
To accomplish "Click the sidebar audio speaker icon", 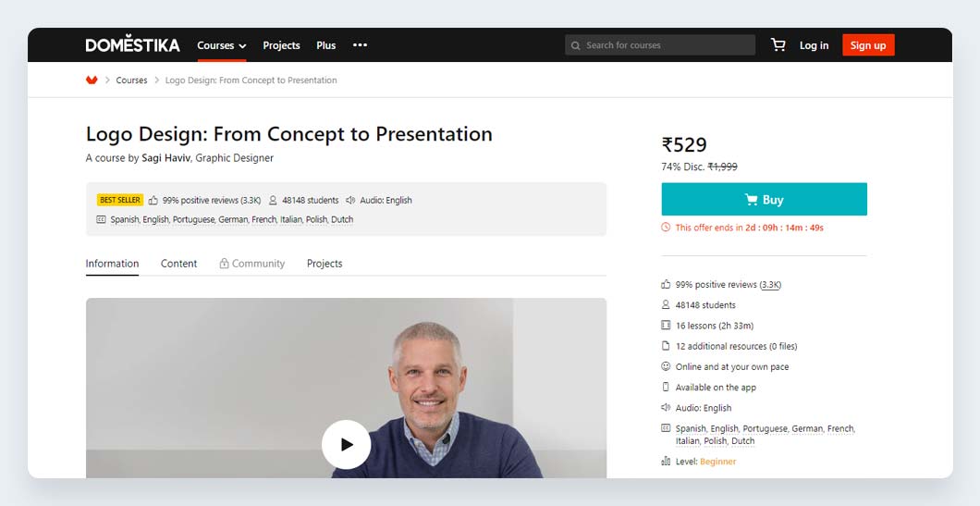I will 666,408.
